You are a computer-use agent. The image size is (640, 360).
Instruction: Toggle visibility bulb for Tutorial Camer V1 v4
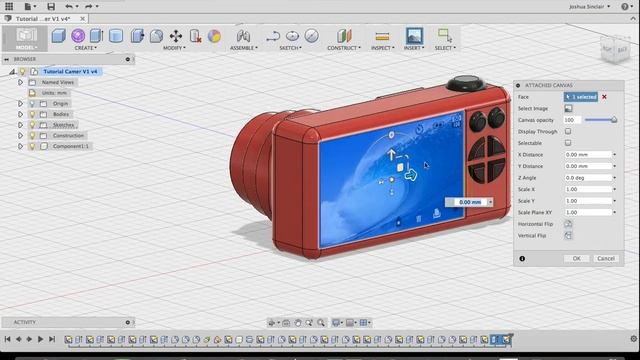point(23,71)
